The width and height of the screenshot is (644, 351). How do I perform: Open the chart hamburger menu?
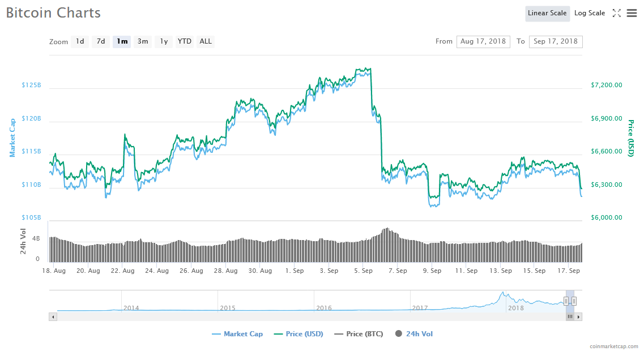click(x=632, y=13)
